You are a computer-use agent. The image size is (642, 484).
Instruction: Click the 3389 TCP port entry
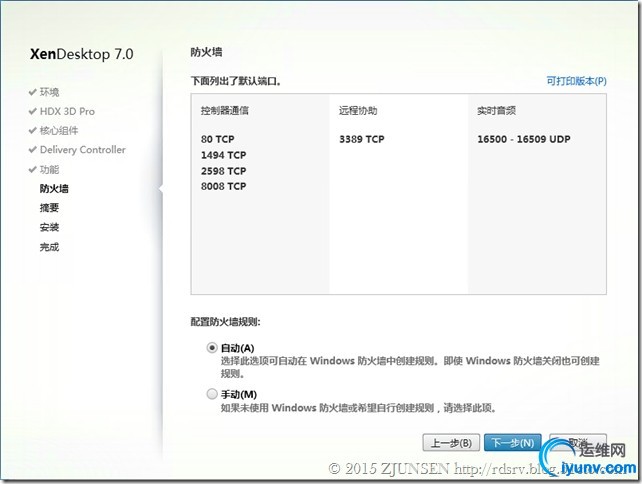point(362,139)
